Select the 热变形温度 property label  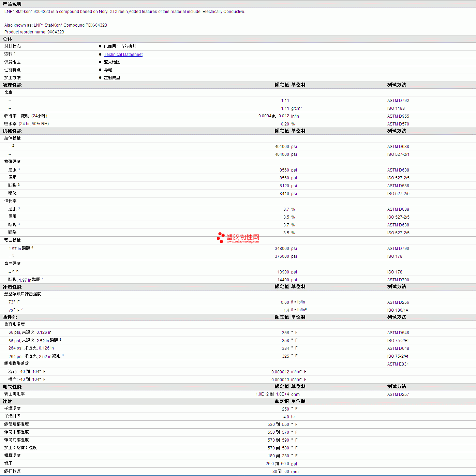(14, 324)
